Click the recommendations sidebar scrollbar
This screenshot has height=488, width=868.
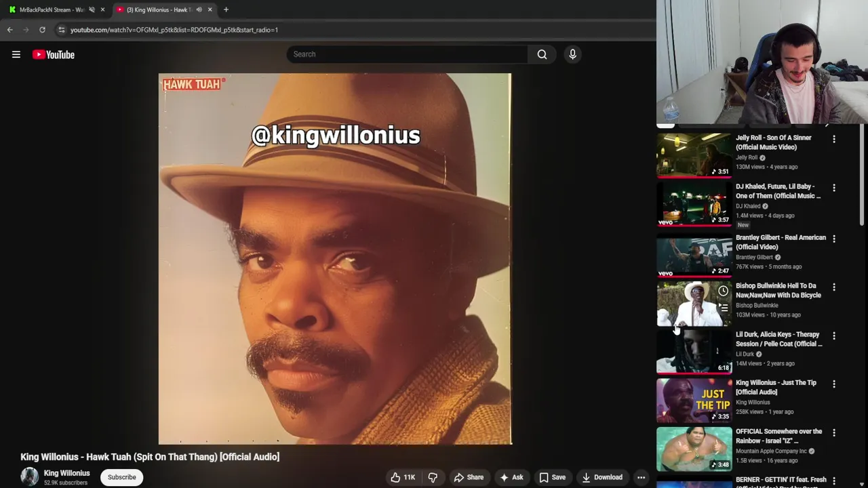pyautogui.click(x=863, y=176)
